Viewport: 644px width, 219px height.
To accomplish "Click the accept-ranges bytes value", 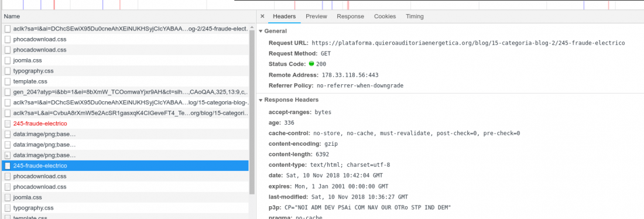I will [x=323, y=112].
